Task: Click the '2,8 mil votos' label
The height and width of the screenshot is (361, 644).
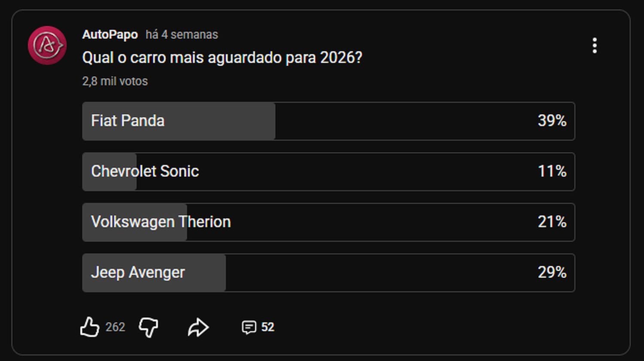Action: coord(115,81)
